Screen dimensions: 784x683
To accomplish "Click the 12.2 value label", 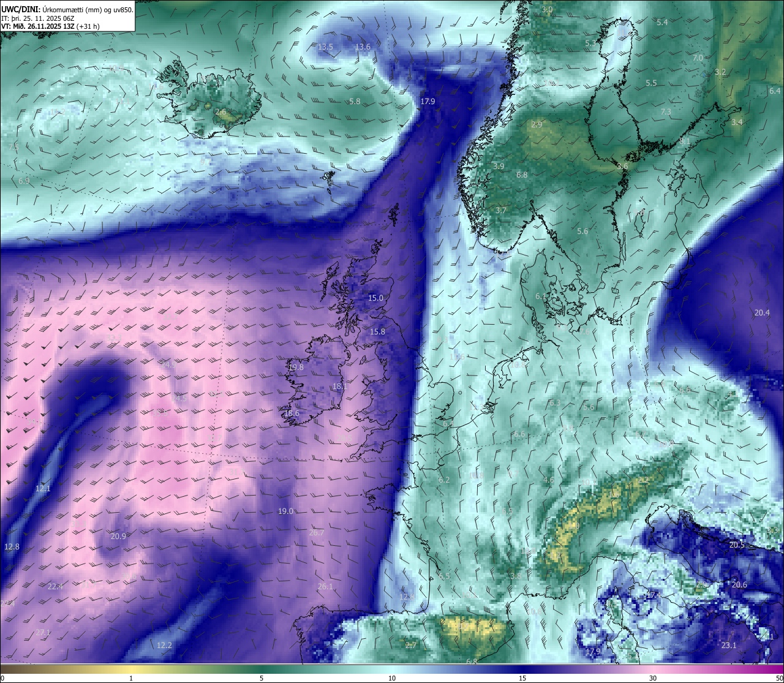I will pyautogui.click(x=164, y=645).
